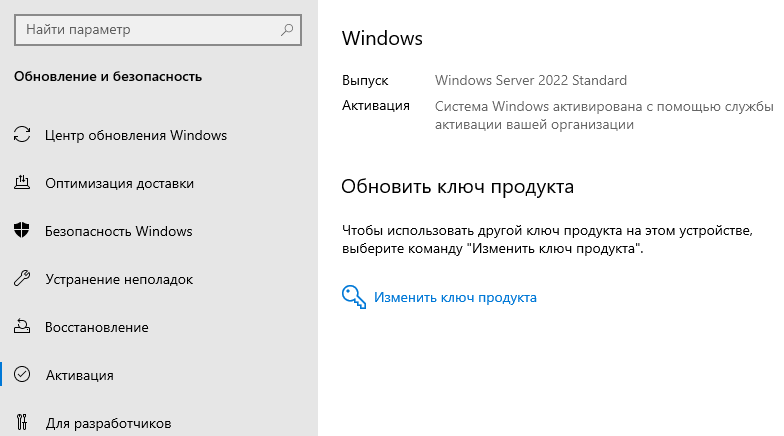784x436 pixels.
Task: Focus the 'Найти параметр' search field
Action: pyautogui.click(x=158, y=30)
